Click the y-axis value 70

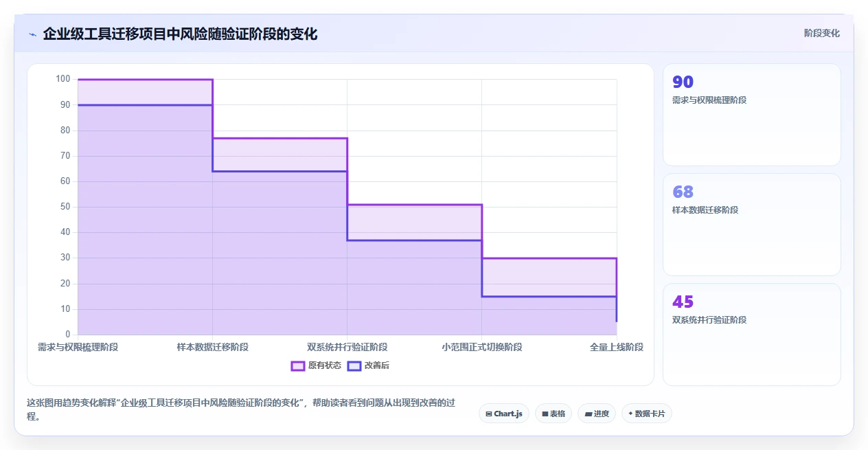[65, 156]
